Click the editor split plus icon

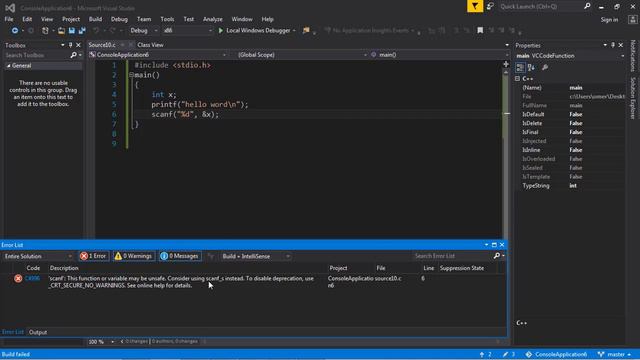click(506, 64)
